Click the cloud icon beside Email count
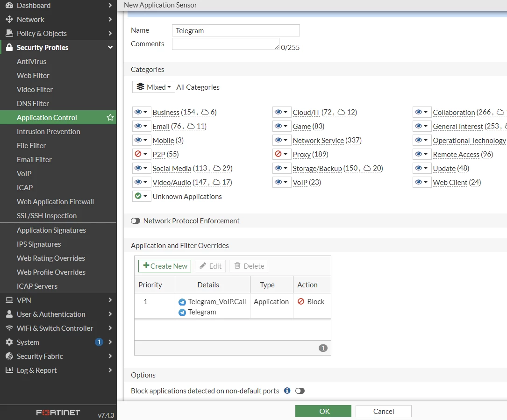 pyautogui.click(x=191, y=126)
